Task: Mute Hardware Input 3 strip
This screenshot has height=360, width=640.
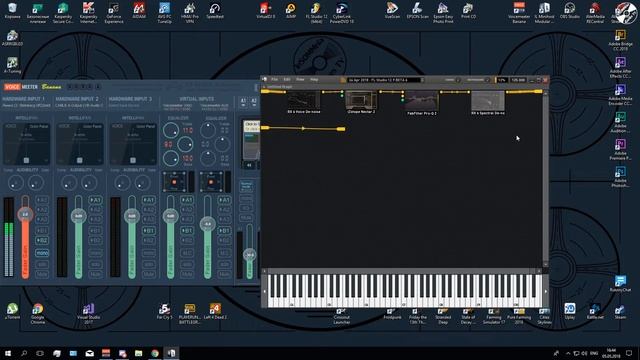Action: click(x=149, y=274)
